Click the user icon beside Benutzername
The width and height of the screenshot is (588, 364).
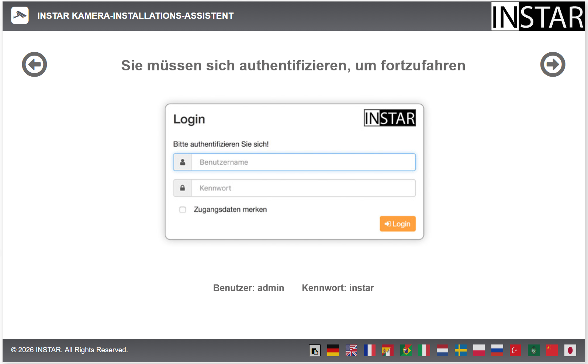tap(183, 162)
